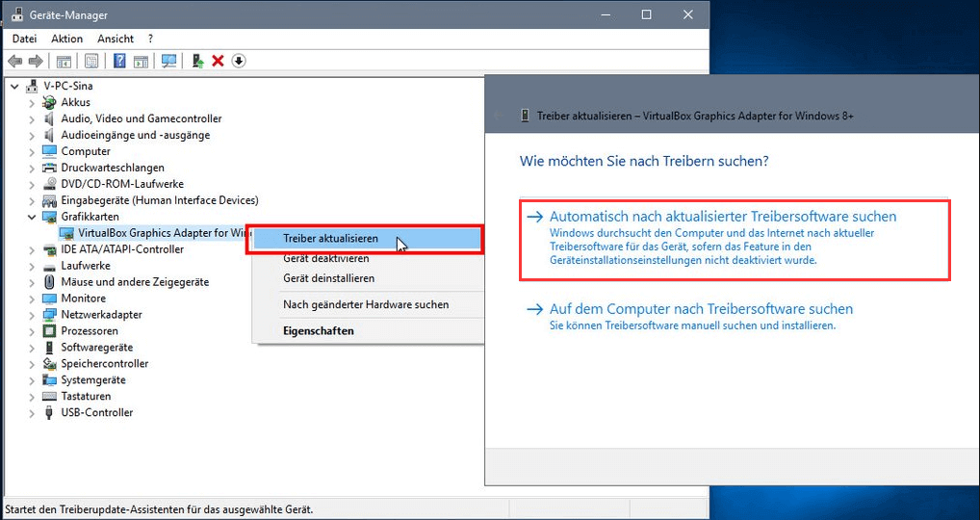Click the speaker icon beside Audio, Video und Gamecontroller

click(49, 118)
